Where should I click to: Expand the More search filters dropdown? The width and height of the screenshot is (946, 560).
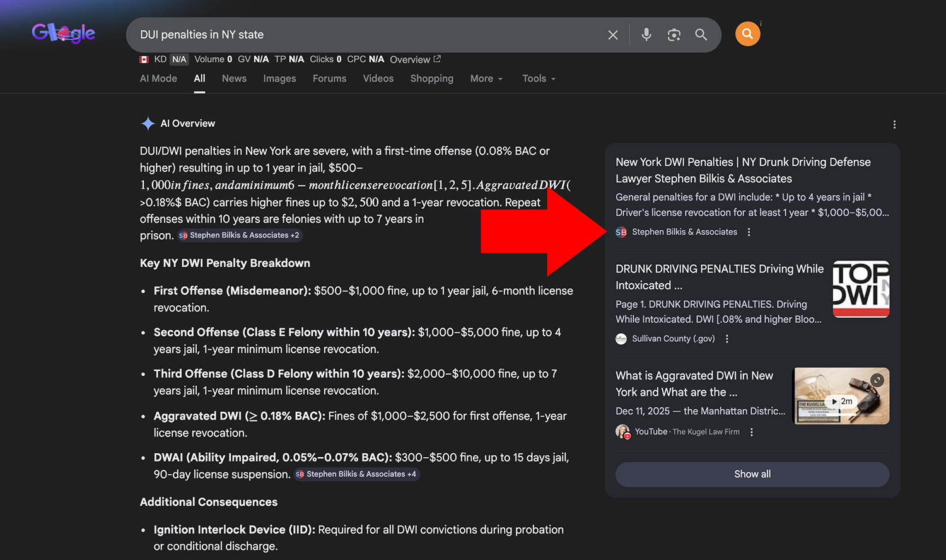[x=486, y=79]
